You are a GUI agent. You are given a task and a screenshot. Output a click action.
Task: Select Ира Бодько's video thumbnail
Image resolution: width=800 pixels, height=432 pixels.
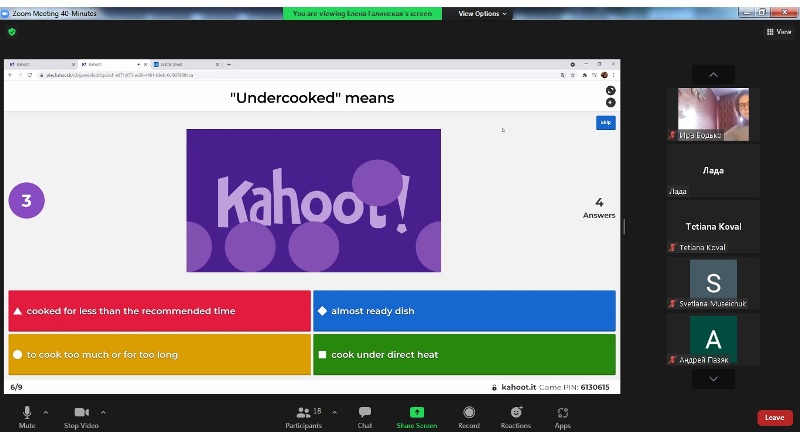click(x=713, y=114)
